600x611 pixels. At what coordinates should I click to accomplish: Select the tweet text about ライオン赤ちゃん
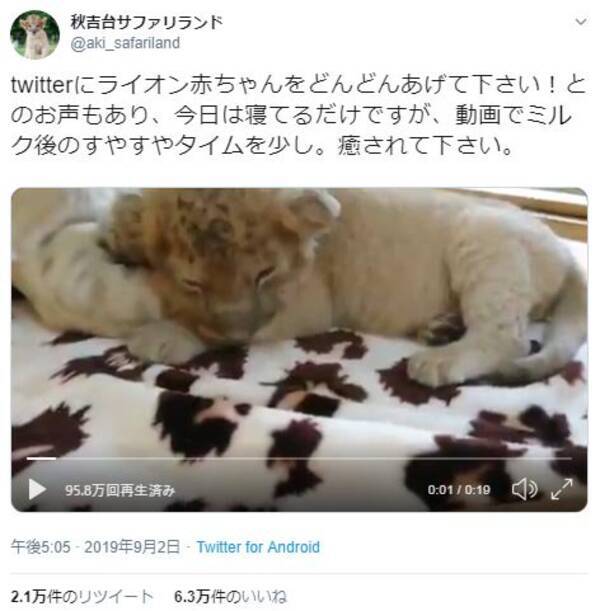pyautogui.click(x=298, y=115)
